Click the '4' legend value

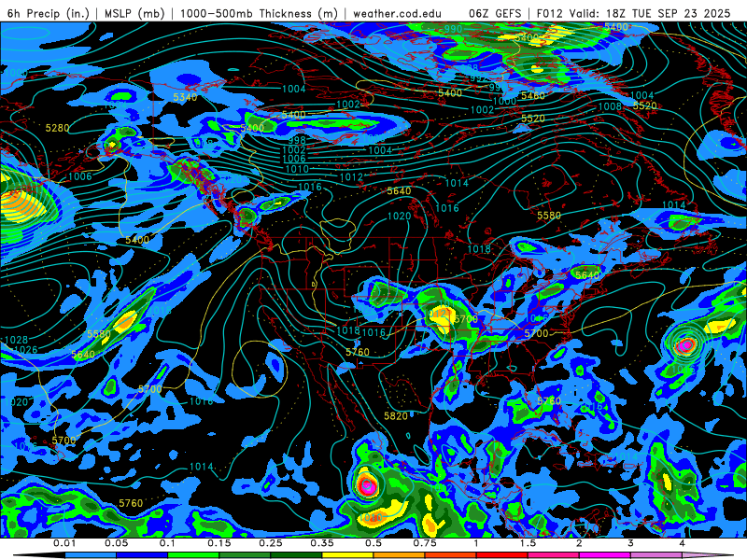(x=683, y=543)
